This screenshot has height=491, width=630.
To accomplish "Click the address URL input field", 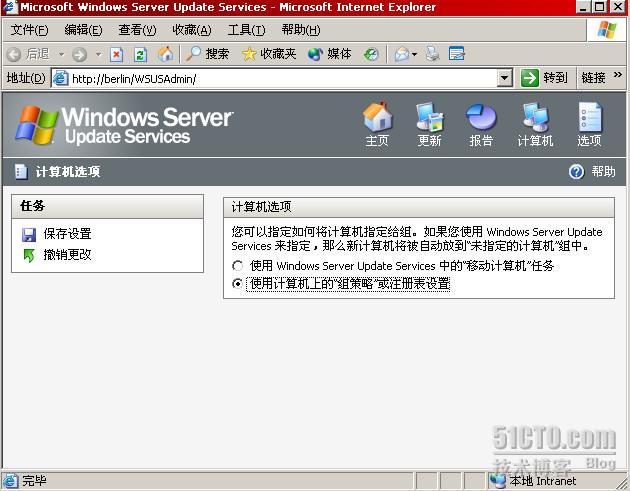I will (283, 78).
